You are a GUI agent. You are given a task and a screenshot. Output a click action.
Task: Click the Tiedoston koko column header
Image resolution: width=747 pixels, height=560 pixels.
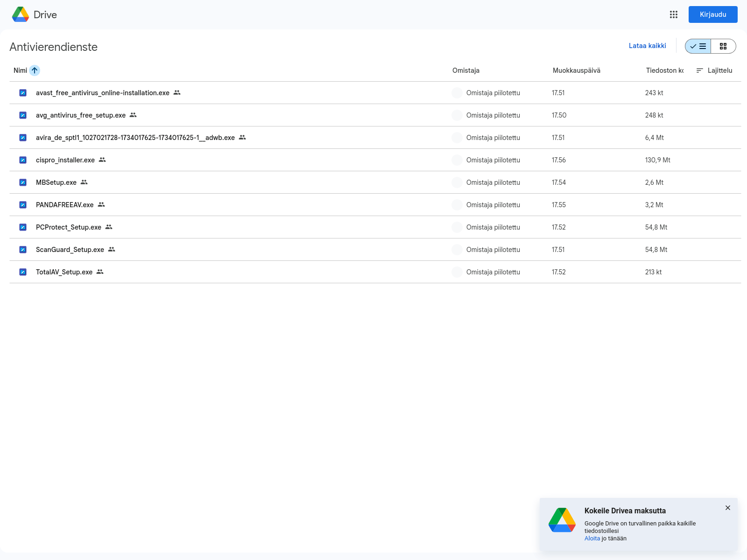[665, 70]
